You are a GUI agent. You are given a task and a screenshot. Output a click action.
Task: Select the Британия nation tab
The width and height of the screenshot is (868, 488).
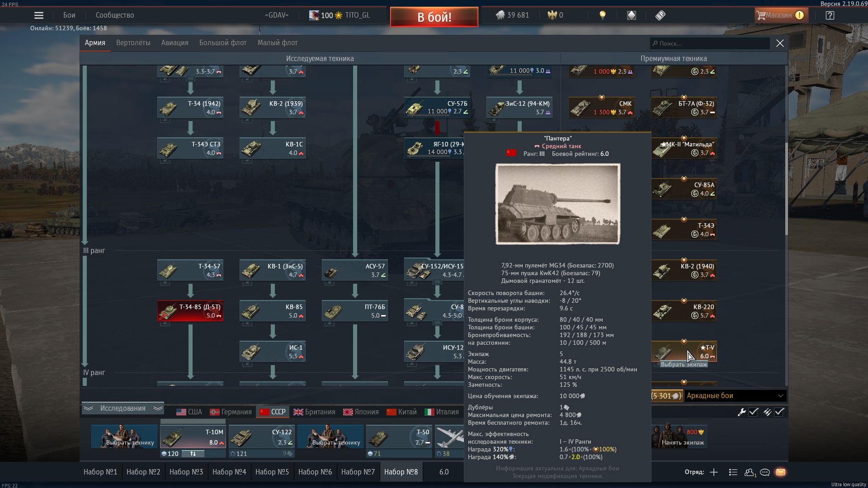[x=314, y=412]
